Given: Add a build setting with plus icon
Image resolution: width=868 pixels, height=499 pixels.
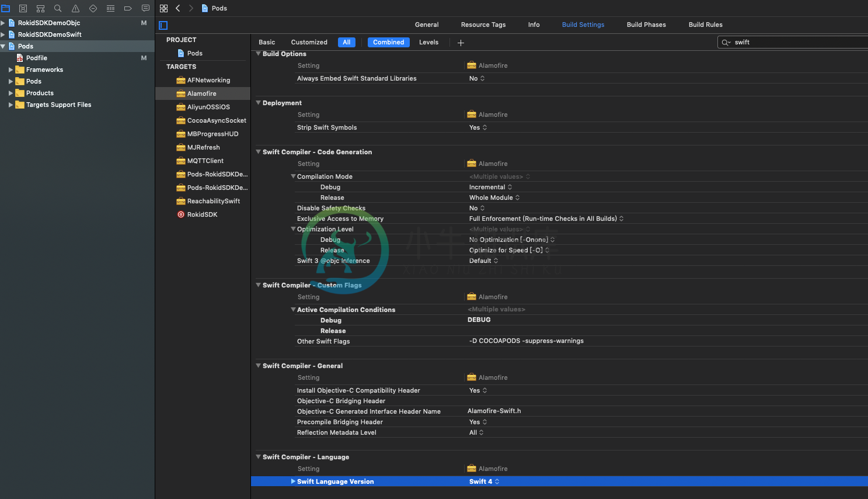Looking at the screenshot, I should tap(461, 43).
